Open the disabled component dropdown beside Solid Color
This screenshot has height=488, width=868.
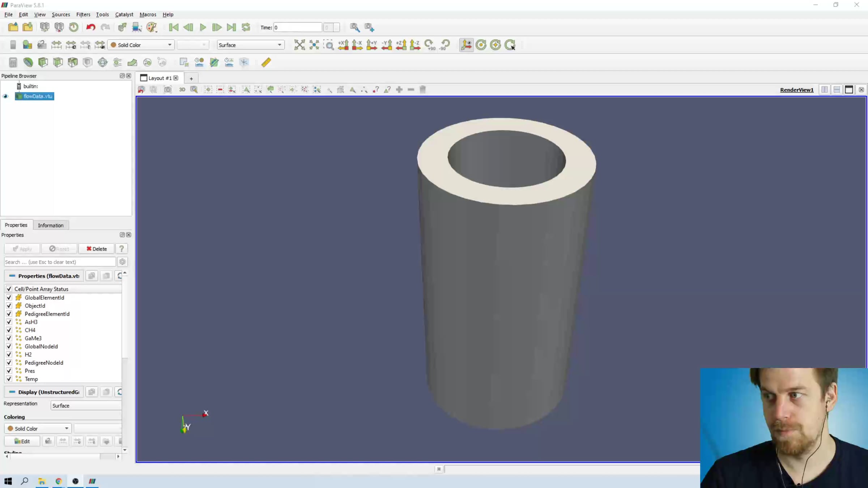pos(193,45)
